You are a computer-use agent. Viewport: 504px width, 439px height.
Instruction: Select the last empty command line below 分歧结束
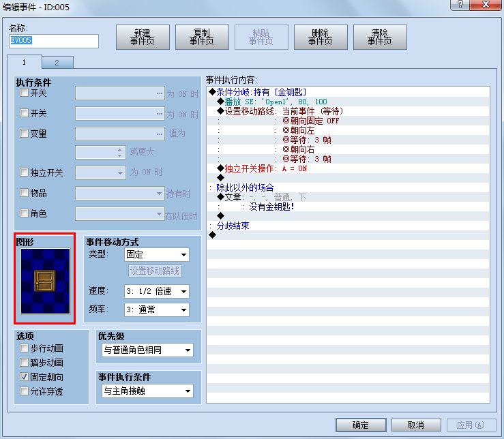348,235
